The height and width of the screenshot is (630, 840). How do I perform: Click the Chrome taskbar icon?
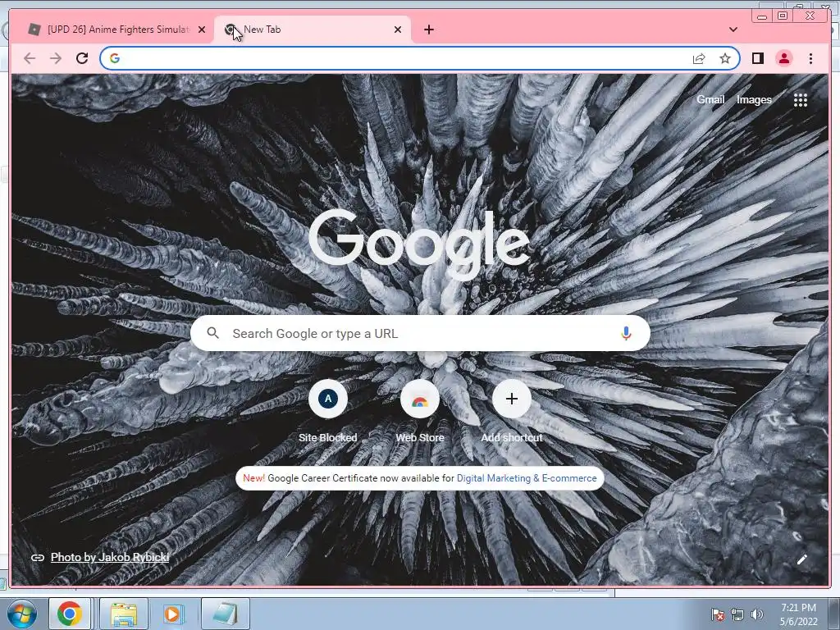tap(70, 614)
